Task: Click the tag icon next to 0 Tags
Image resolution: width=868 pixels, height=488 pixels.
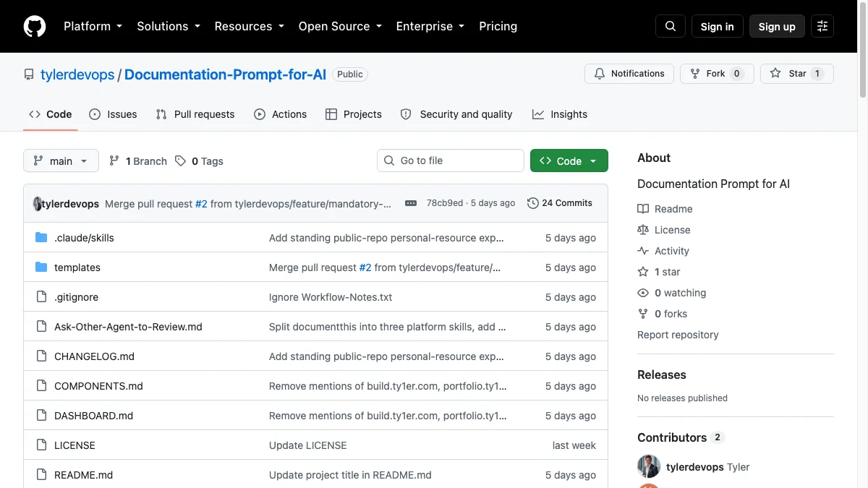Action: (x=181, y=161)
